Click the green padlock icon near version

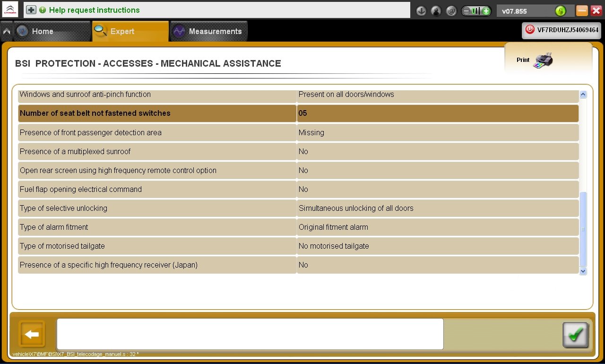point(560,10)
